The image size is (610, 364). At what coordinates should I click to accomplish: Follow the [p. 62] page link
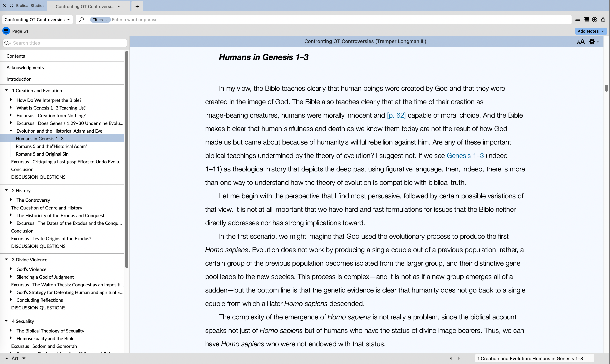click(x=396, y=115)
